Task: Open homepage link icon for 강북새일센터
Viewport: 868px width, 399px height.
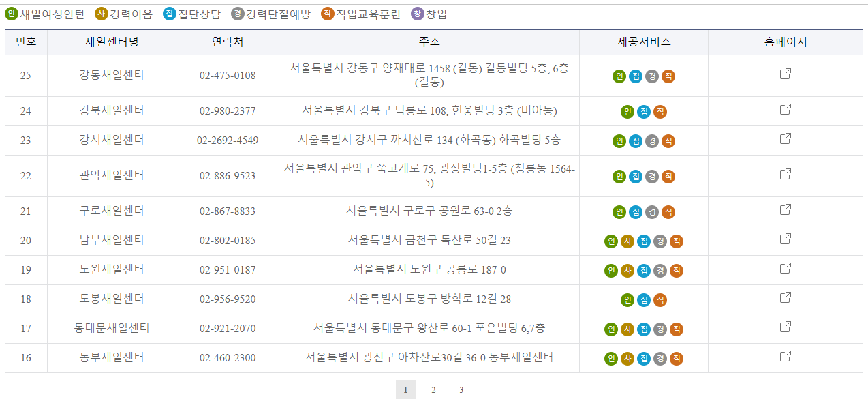Action: click(785, 109)
